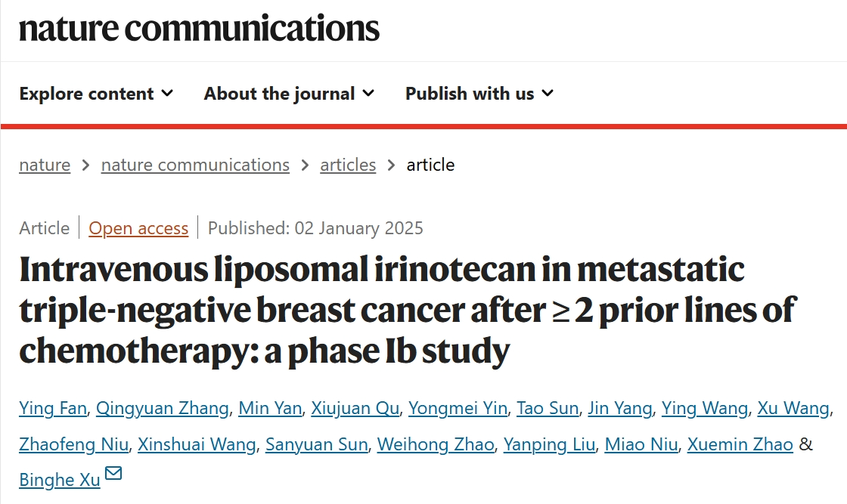Viewport: 847px width, 504px height.
Task: Open author Xiujuan Qu's profile
Action: [355, 409]
